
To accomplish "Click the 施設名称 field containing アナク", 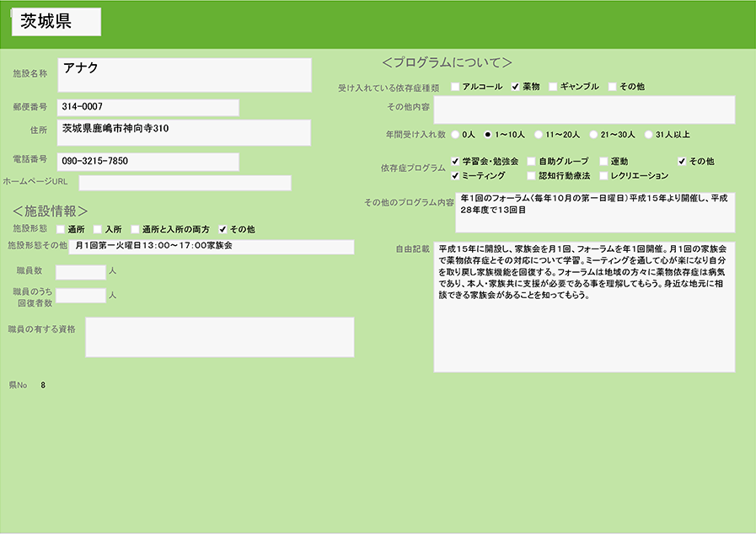I will click(x=184, y=75).
